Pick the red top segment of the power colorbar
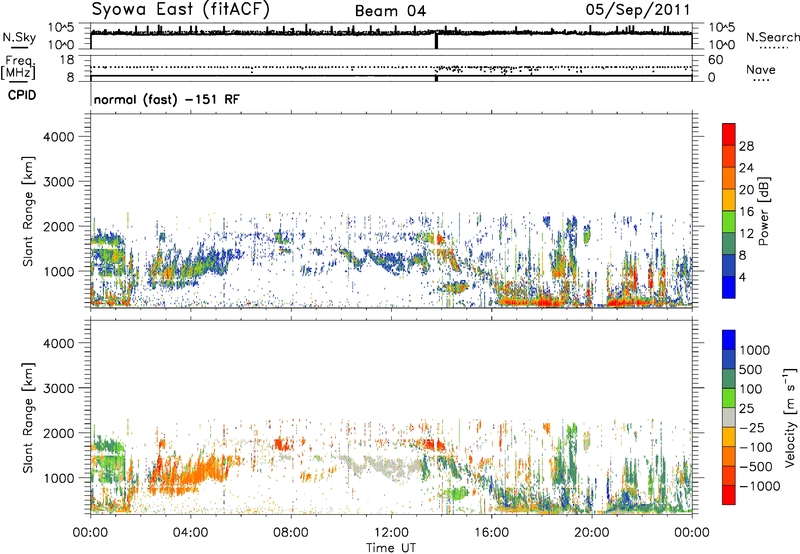 click(x=729, y=134)
